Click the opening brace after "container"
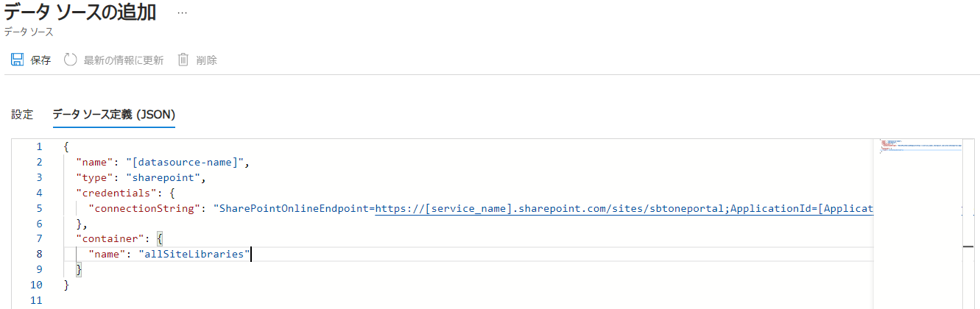Screen dimensions: 980x309 [x=160, y=239]
